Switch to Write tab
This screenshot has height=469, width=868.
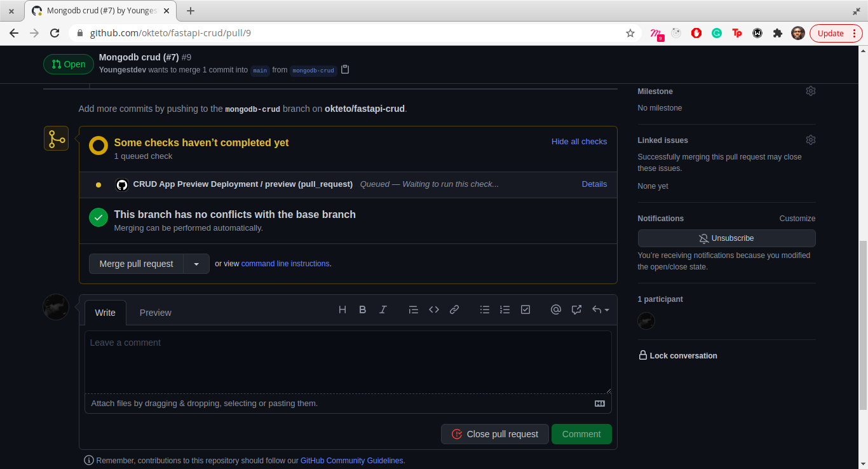105,313
